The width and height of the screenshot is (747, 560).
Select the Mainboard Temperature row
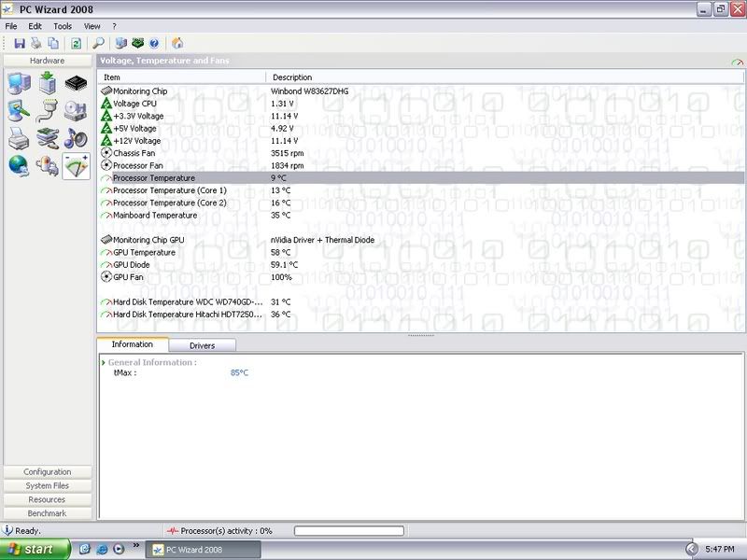click(422, 215)
